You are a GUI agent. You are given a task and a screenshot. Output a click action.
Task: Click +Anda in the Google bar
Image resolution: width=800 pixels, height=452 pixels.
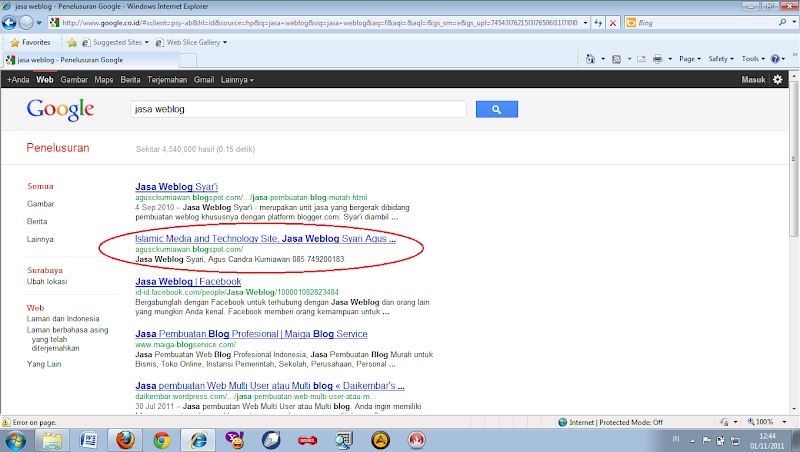tap(18, 80)
